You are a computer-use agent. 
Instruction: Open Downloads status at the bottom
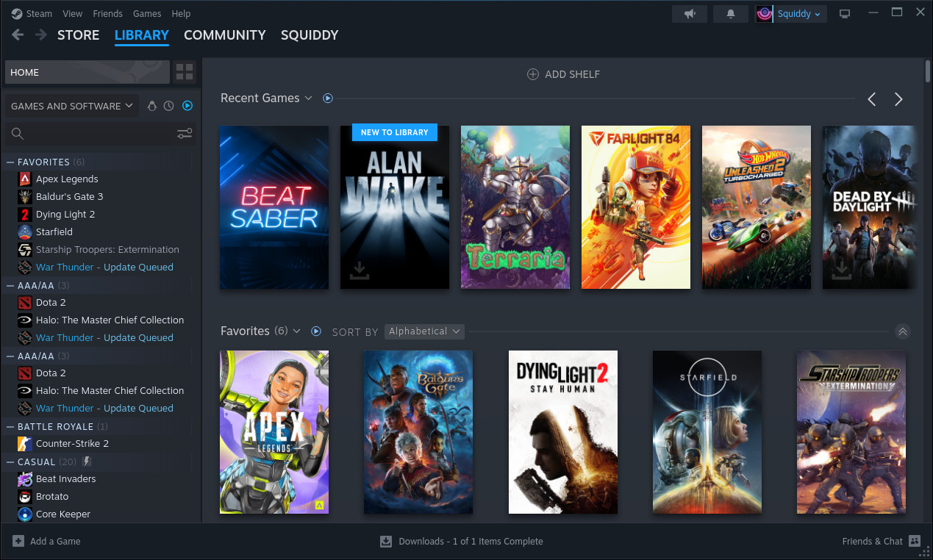pos(462,542)
